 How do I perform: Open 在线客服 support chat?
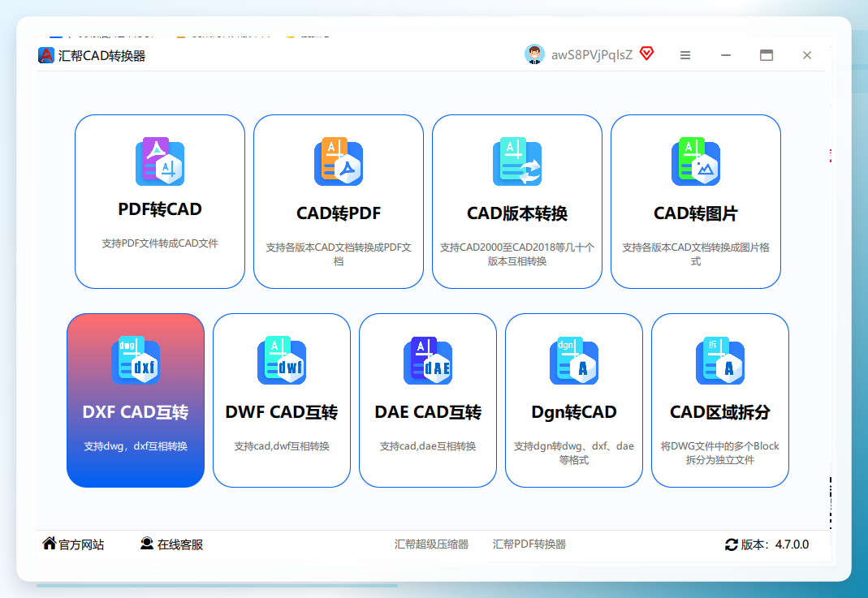[x=180, y=545]
